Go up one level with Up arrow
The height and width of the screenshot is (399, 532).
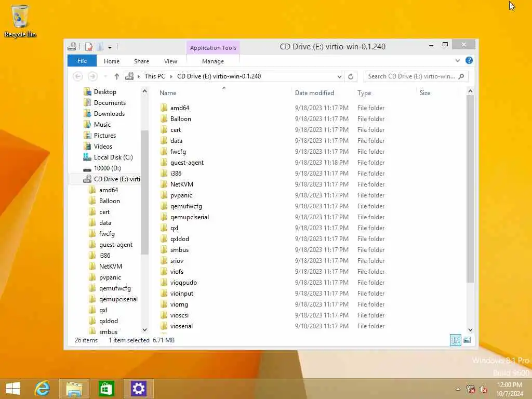(x=117, y=76)
